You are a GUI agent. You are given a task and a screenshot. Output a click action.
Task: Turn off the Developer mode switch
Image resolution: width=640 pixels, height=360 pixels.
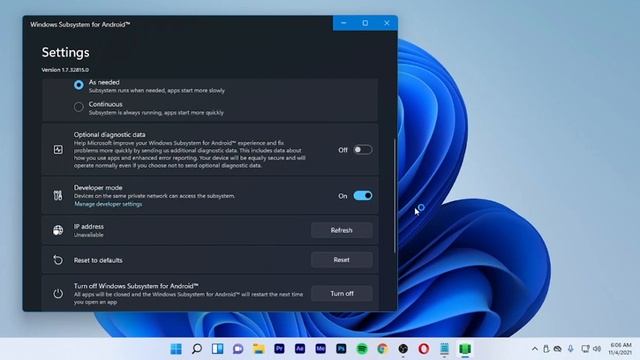click(363, 196)
